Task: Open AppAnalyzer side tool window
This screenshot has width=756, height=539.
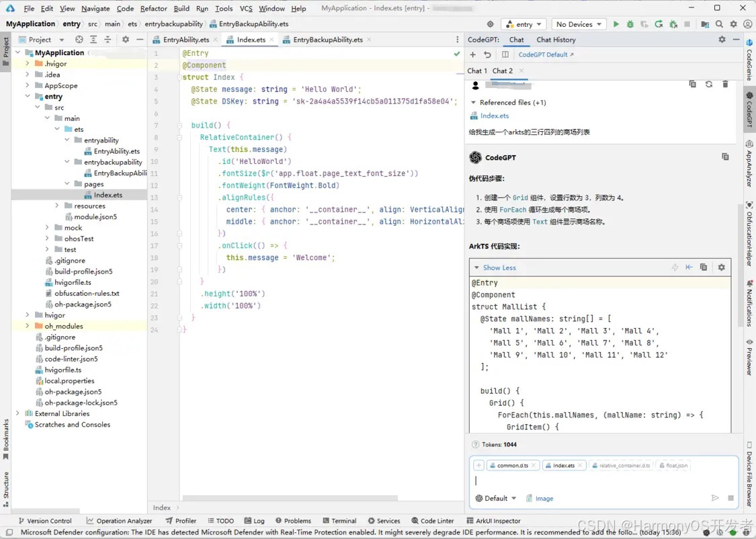Action: pyautogui.click(x=749, y=164)
